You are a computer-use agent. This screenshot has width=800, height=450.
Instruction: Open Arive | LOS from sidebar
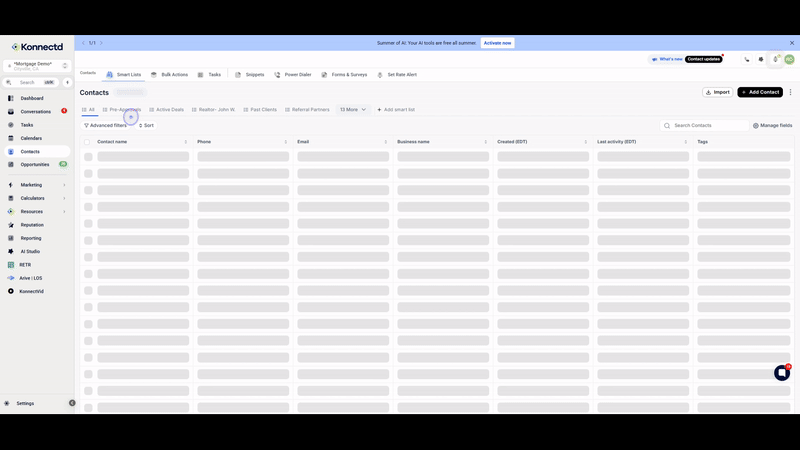(31, 278)
